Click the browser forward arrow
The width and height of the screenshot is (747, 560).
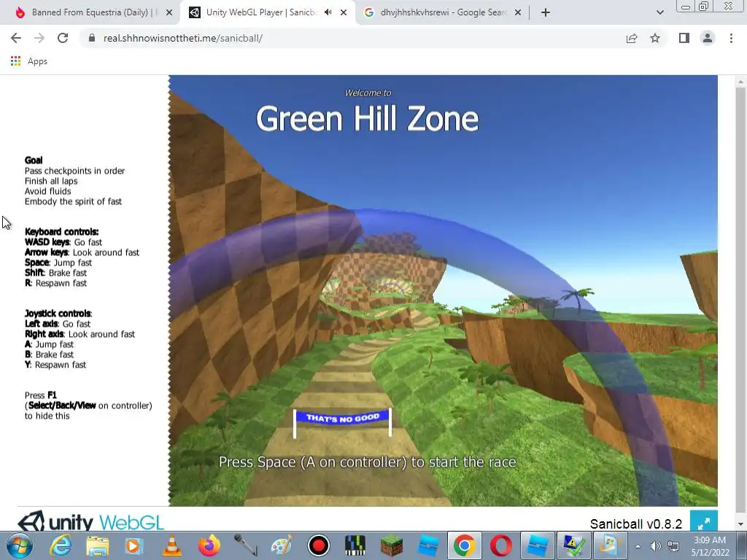point(39,38)
